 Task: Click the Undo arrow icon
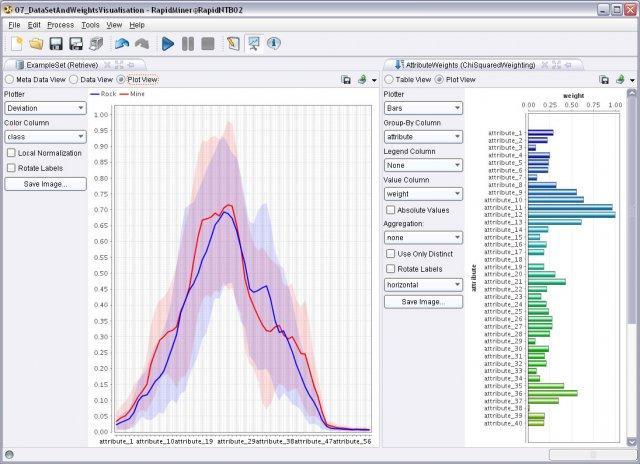pyautogui.click(x=122, y=44)
